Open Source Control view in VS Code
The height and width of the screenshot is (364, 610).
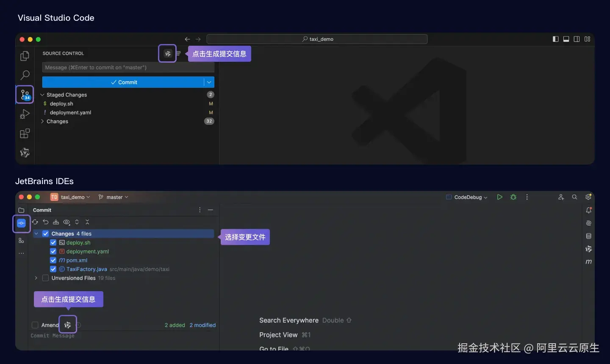25,94
